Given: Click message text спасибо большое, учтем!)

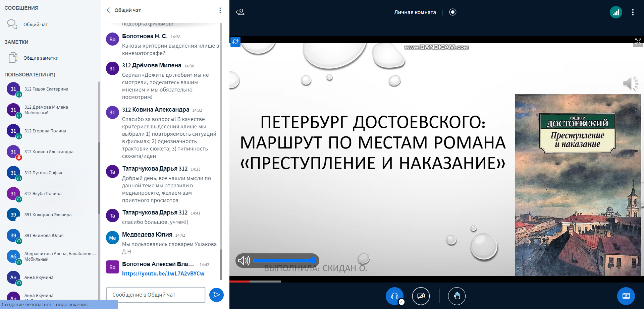Looking at the screenshot, I should [155, 222].
